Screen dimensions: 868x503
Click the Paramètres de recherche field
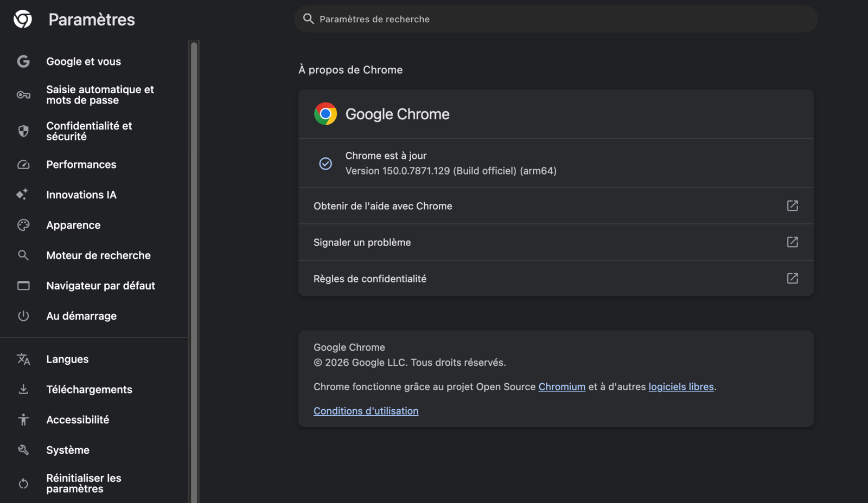pyautogui.click(x=556, y=19)
